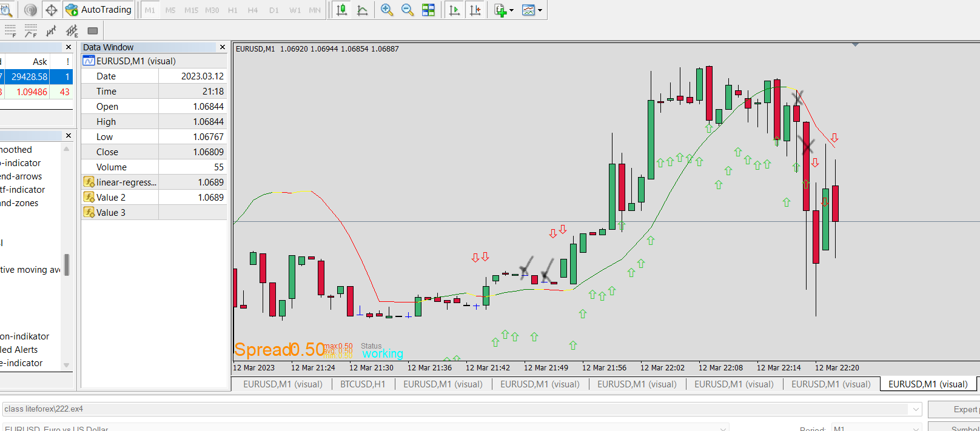Image resolution: width=980 pixels, height=431 pixels.
Task: Select the channel tool without a letter
Action: 52,31
